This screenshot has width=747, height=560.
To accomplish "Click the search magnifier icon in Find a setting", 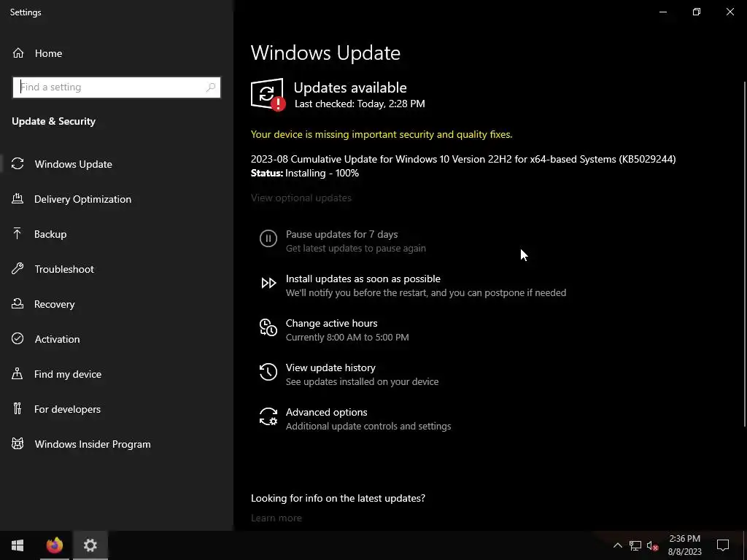I will click(211, 87).
